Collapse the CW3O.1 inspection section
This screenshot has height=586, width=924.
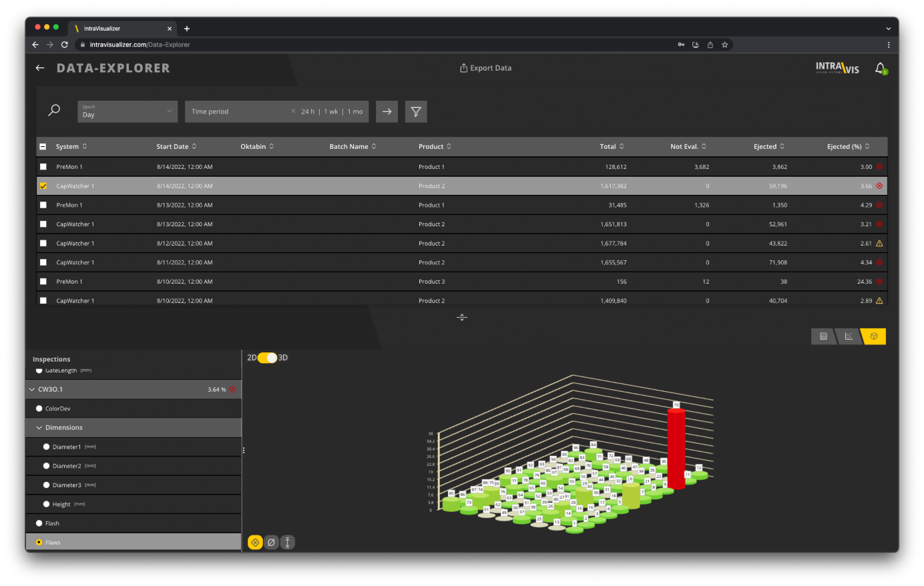31,389
